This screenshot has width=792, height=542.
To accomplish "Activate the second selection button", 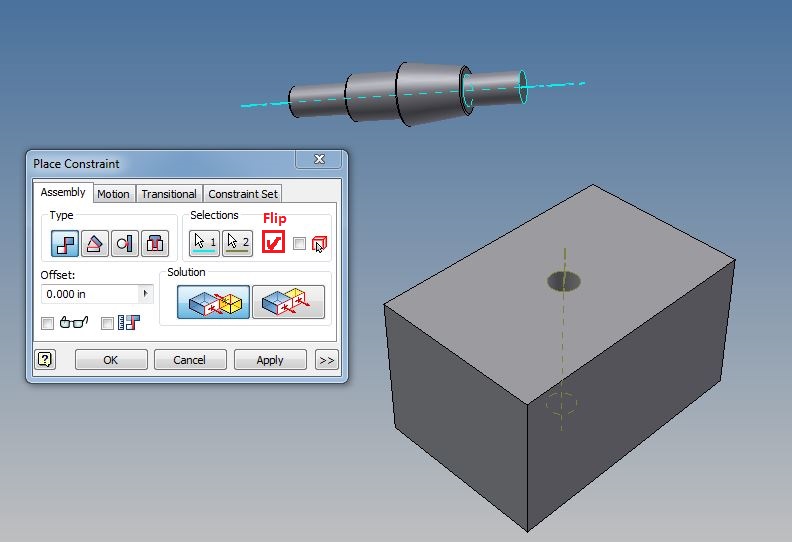I will (237, 243).
